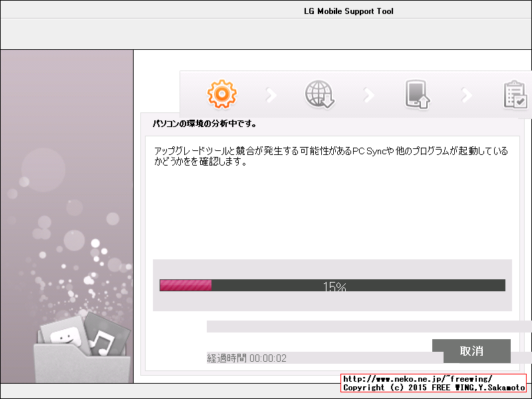The height and width of the screenshot is (399, 532).
Task: Click the first arrow between step icons
Action: click(x=270, y=95)
